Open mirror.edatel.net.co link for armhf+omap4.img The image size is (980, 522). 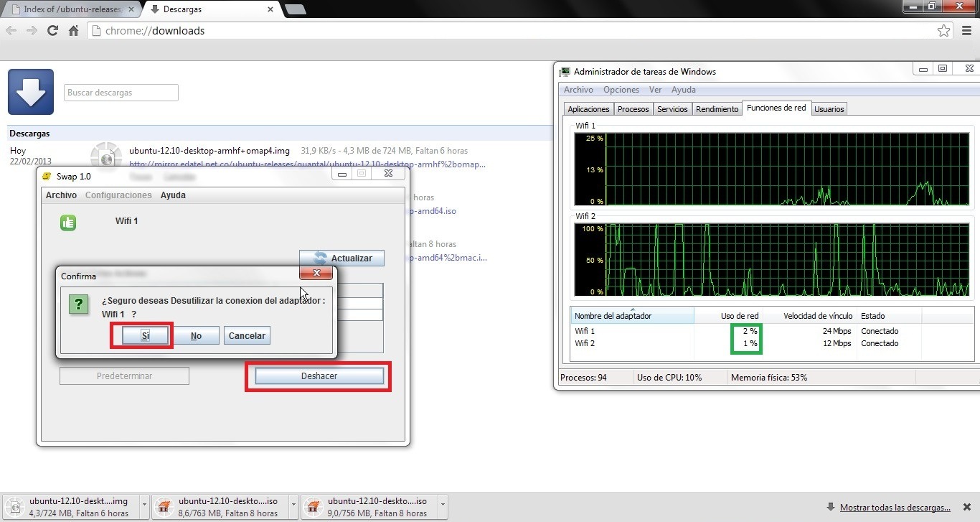307,164
